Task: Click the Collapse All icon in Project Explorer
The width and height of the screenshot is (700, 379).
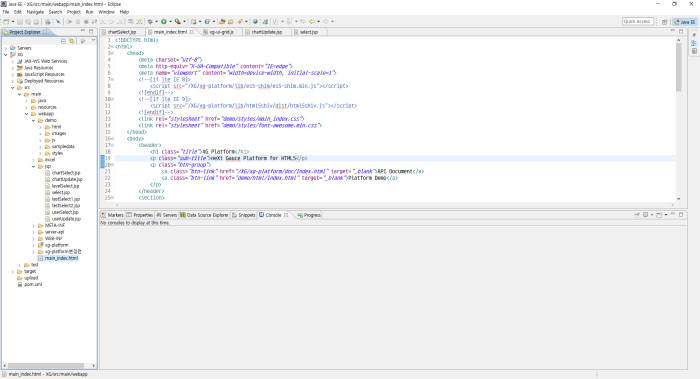Action: pos(63,41)
